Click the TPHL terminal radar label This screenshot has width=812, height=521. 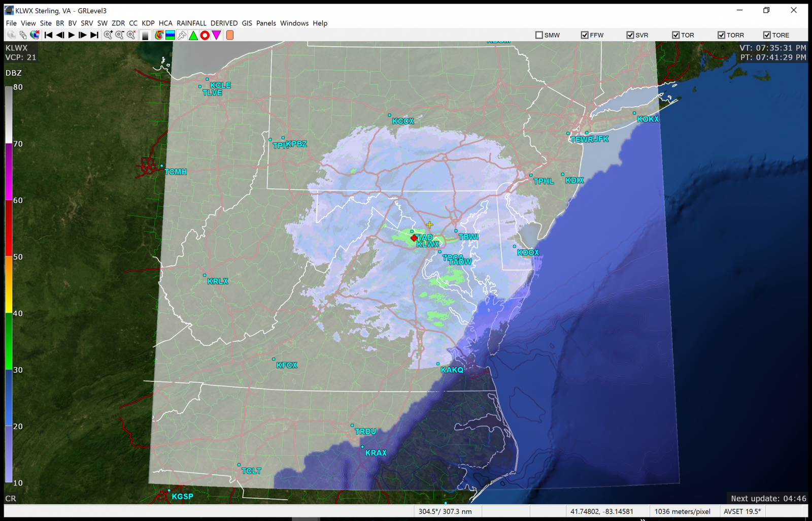click(x=544, y=181)
